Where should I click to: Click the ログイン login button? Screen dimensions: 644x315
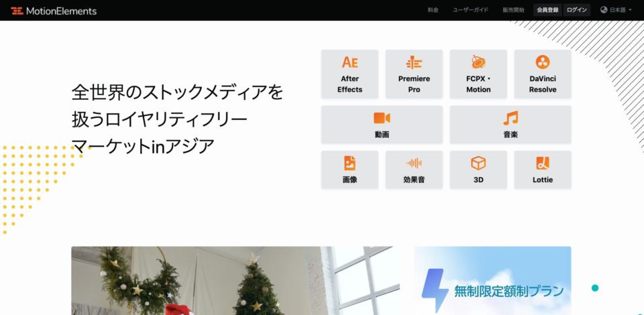click(x=577, y=10)
